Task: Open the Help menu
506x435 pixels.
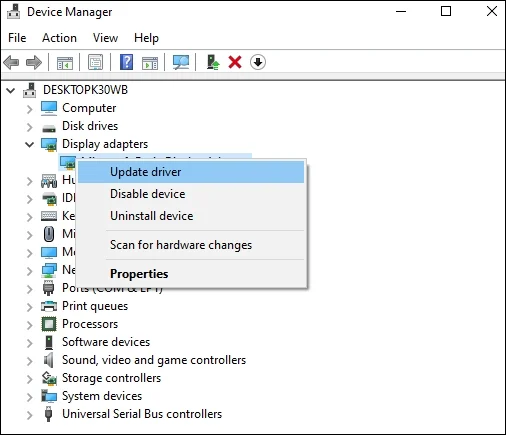Action: pos(146,38)
